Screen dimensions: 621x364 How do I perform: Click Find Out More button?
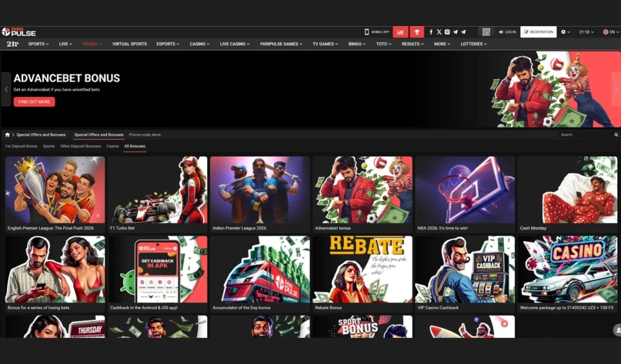point(34,102)
